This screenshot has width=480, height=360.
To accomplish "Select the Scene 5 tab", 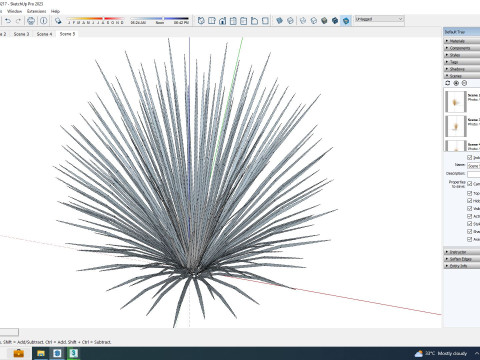I will [67, 34].
